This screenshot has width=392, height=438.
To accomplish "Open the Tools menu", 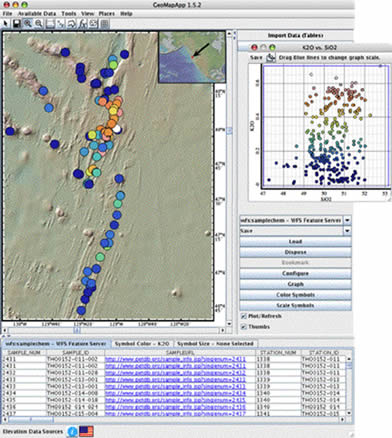I will click(69, 14).
